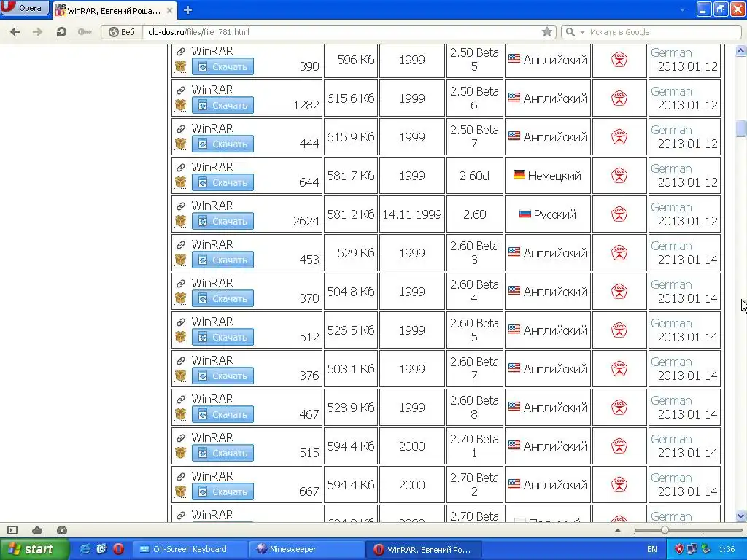Image resolution: width=747 pixels, height=560 pixels.
Task: Reload the page
Action: coord(61,32)
